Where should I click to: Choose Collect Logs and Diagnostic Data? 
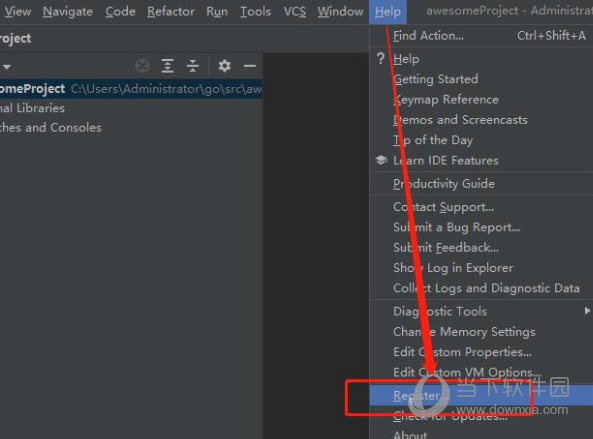(481, 289)
